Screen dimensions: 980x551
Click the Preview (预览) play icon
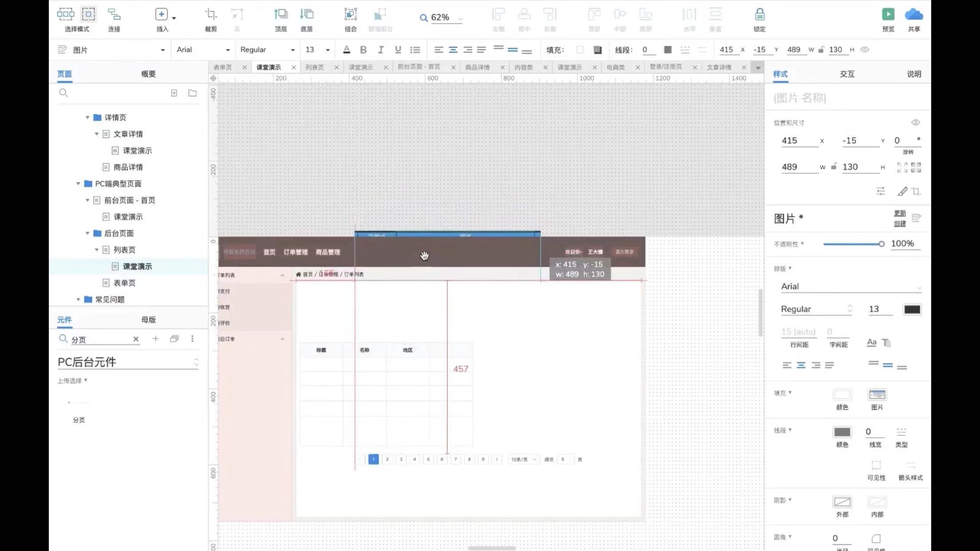pyautogui.click(x=888, y=15)
